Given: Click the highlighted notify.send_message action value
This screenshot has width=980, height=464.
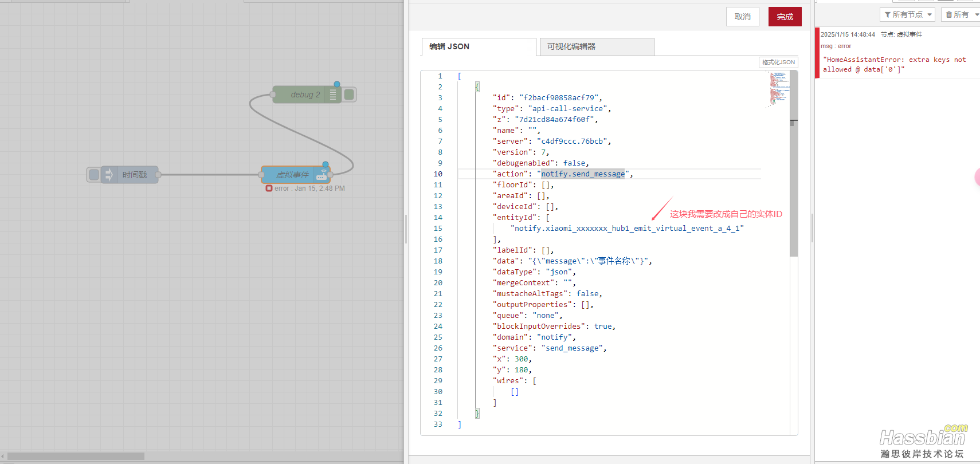Looking at the screenshot, I should (583, 174).
